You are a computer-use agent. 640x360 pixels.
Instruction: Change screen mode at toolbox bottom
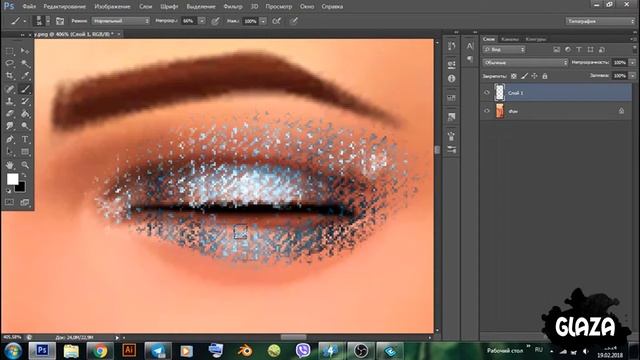[25, 202]
